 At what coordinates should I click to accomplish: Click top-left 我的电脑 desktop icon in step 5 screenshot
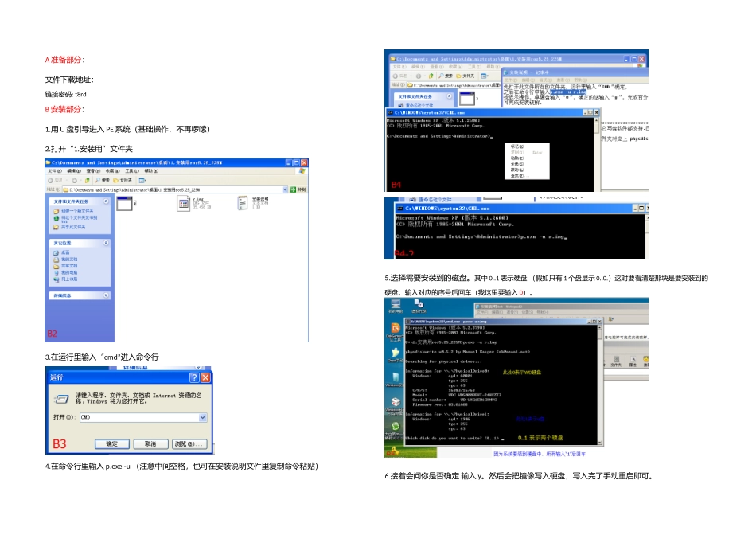point(396,306)
